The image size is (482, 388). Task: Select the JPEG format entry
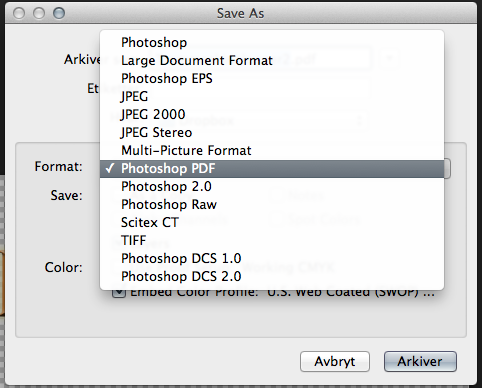272,96
